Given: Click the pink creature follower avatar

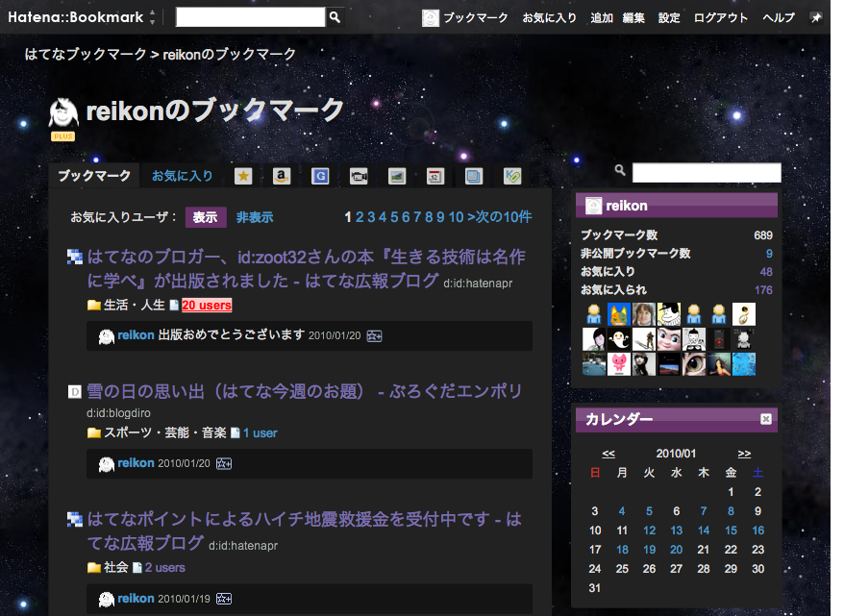Looking at the screenshot, I should pyautogui.click(x=618, y=364).
